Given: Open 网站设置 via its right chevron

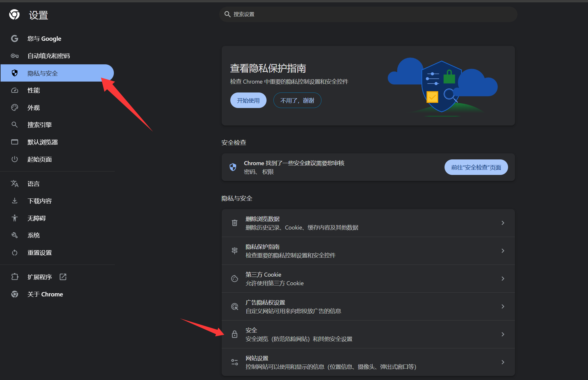Looking at the screenshot, I should (503, 362).
